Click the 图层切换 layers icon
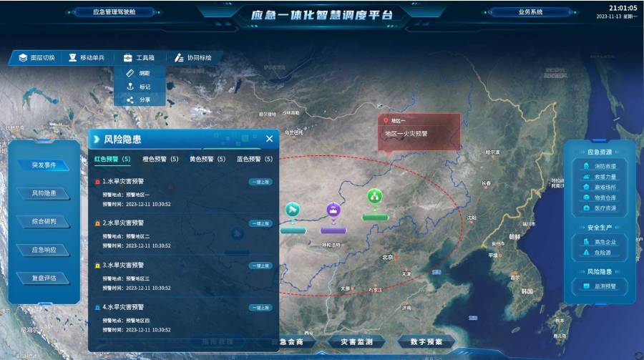644x360 pixels. click(23, 58)
